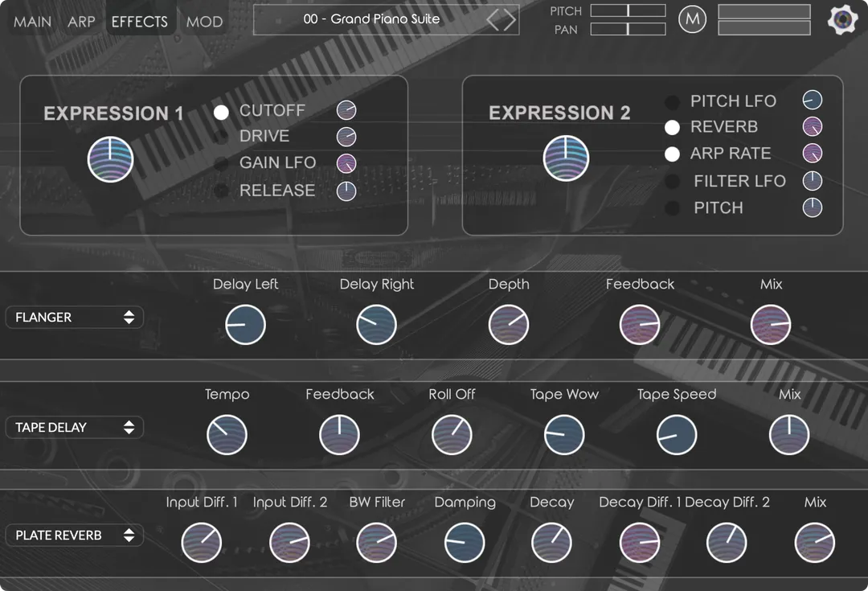Turn the Expression 2 macro knob
Screen dimensions: 868x591
click(x=566, y=158)
